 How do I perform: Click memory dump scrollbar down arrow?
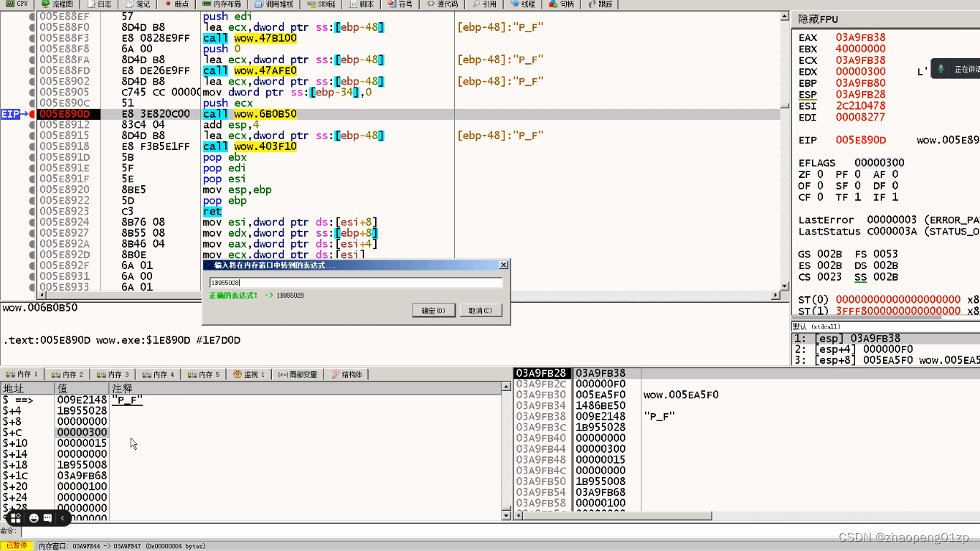point(507,515)
